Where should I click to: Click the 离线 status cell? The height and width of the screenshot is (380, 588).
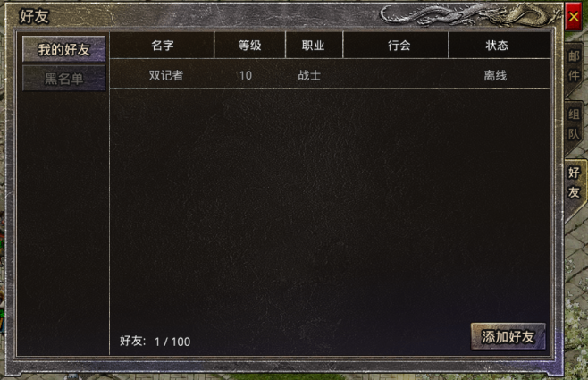click(495, 75)
